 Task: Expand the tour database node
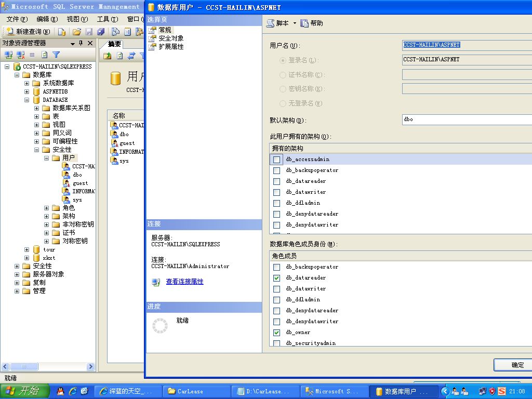coord(27,249)
